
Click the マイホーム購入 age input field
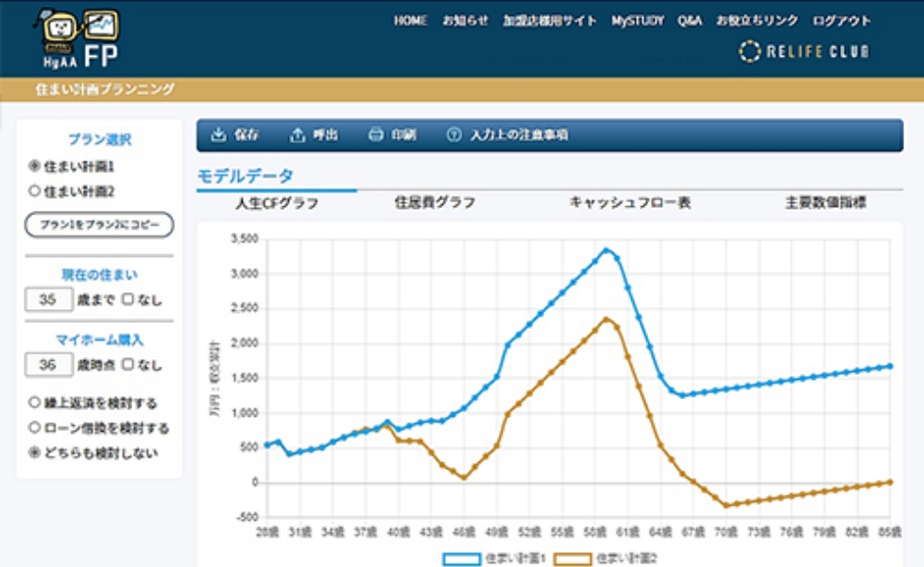49,365
